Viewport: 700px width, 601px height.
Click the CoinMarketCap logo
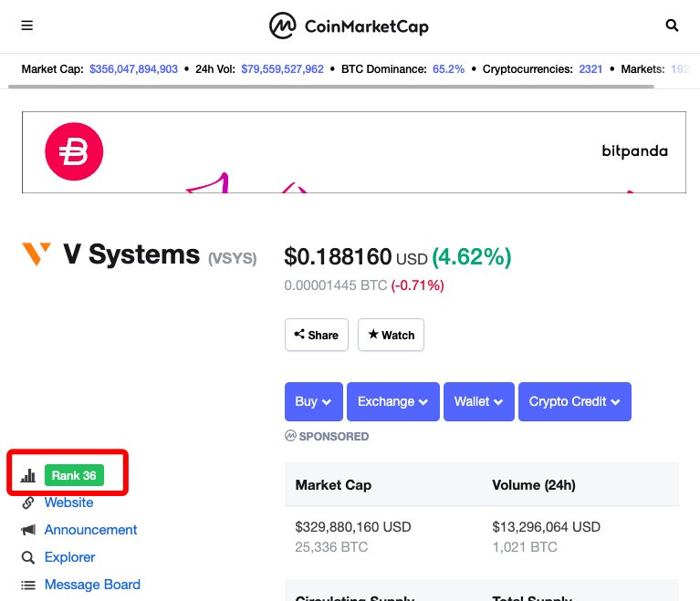349,26
